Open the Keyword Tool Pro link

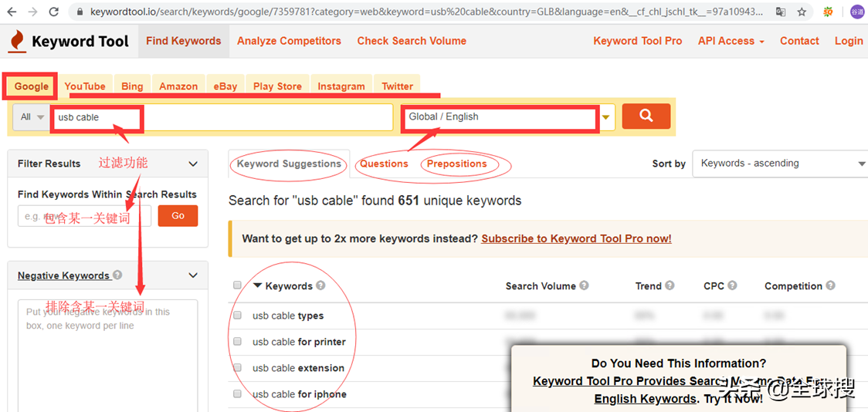[637, 41]
